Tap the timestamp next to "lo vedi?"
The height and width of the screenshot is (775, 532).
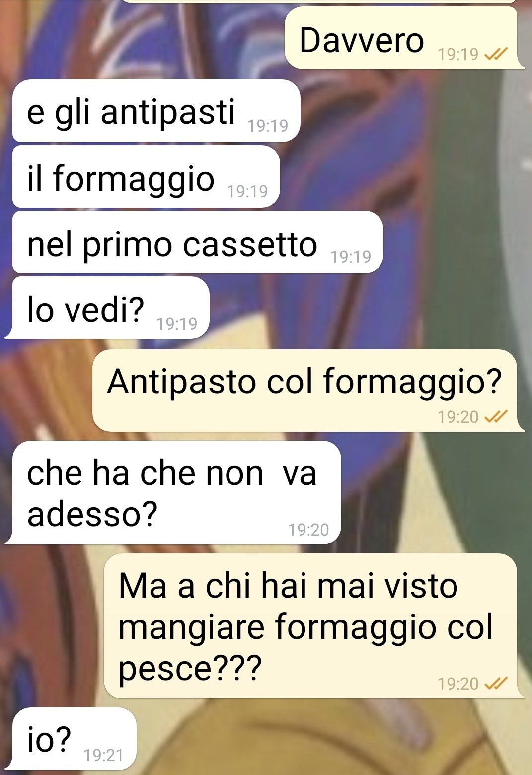point(177,324)
